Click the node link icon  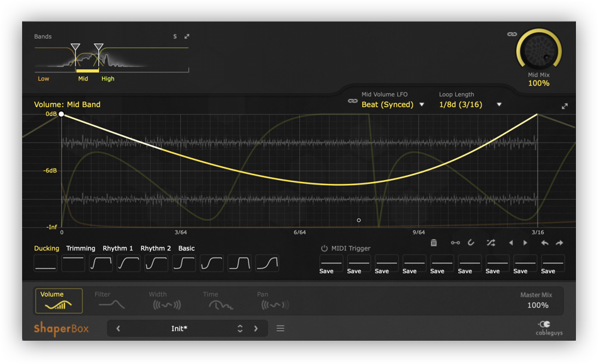pyautogui.click(x=455, y=243)
